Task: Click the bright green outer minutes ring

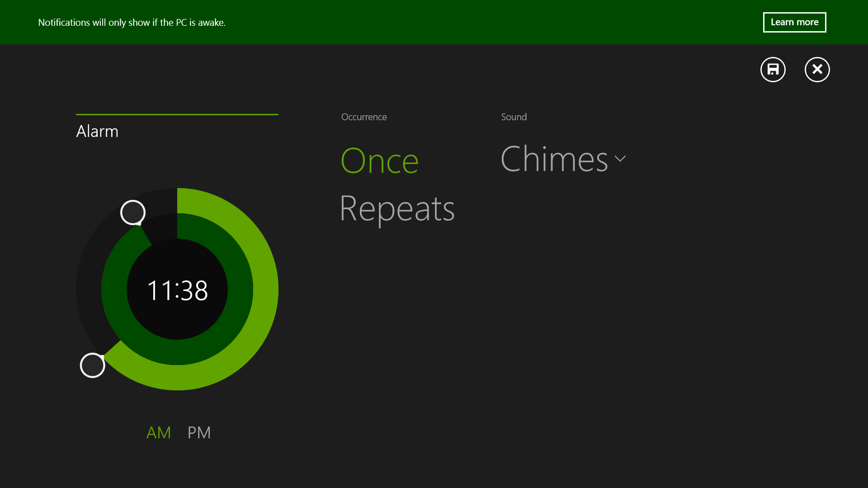Action: tap(265, 289)
